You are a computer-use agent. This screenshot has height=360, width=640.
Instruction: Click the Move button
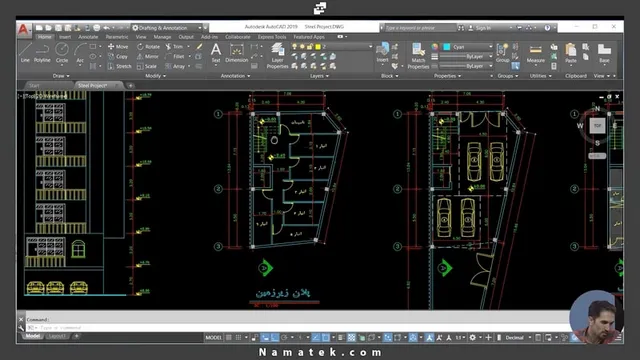[x=118, y=47]
